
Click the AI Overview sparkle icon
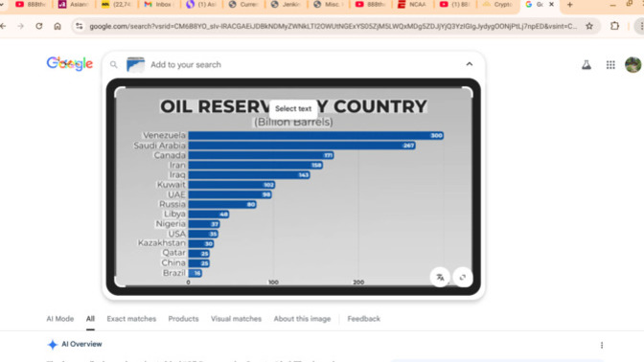pos(52,345)
